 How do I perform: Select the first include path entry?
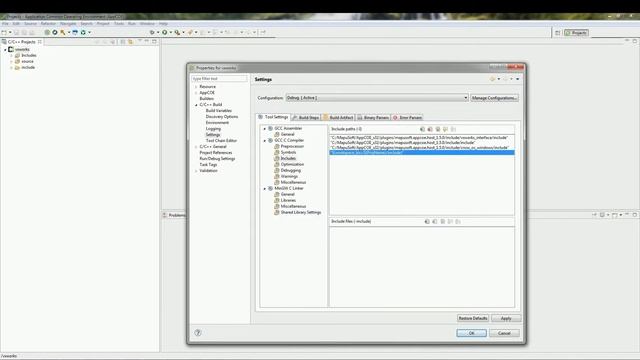click(x=422, y=138)
